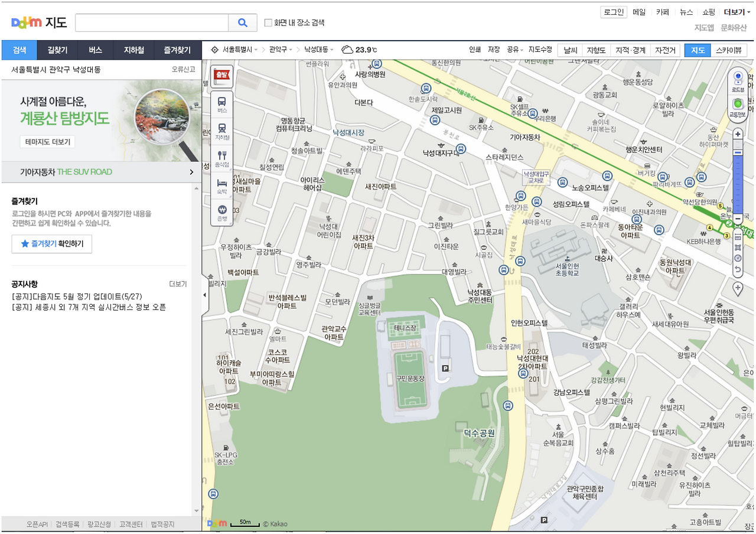Click the 저장 save link

click(x=494, y=50)
